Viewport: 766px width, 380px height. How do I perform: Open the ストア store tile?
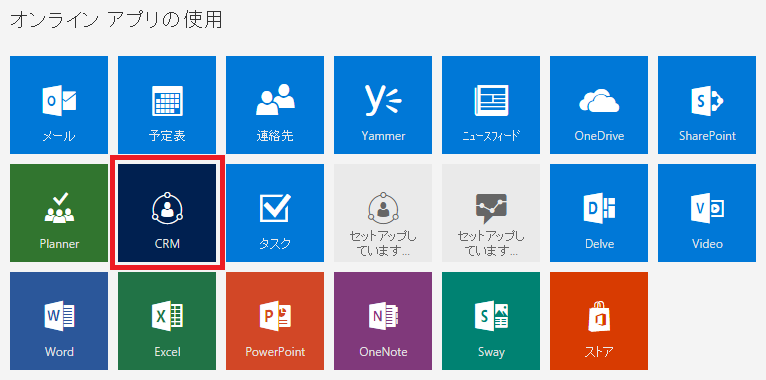click(599, 321)
